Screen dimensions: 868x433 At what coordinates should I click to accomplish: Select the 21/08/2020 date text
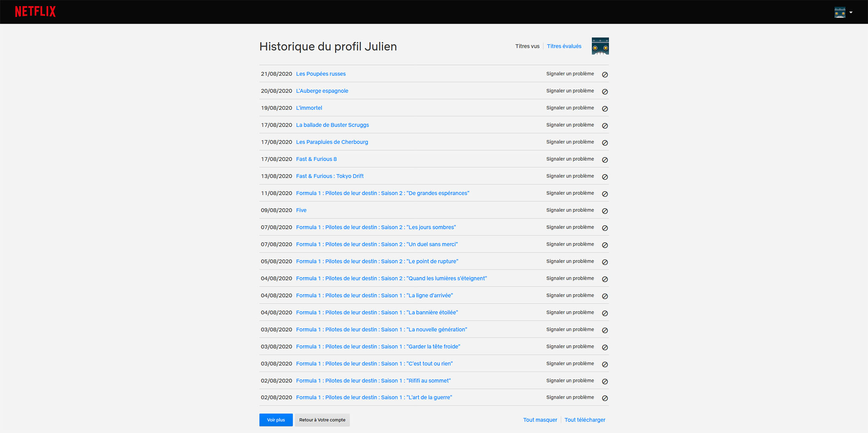pos(276,74)
